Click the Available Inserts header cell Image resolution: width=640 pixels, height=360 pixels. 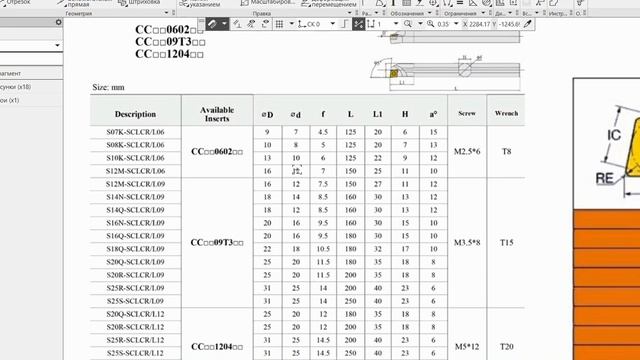click(x=217, y=114)
